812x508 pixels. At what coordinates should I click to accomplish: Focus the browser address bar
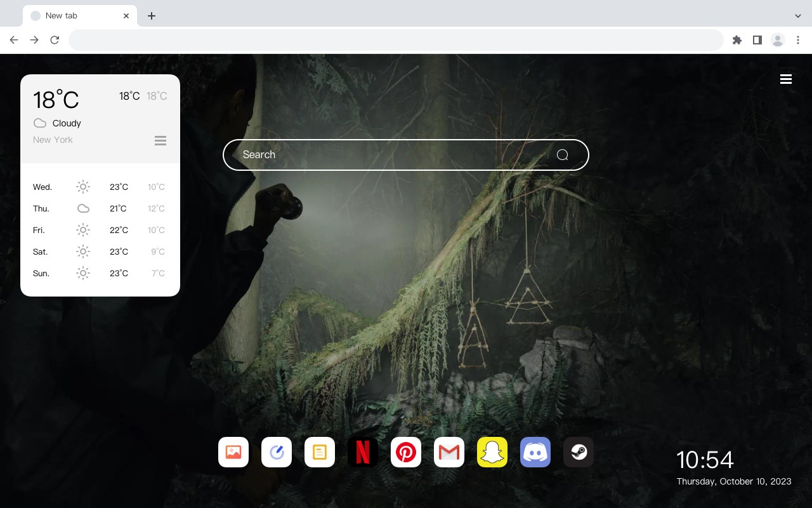tap(396, 40)
